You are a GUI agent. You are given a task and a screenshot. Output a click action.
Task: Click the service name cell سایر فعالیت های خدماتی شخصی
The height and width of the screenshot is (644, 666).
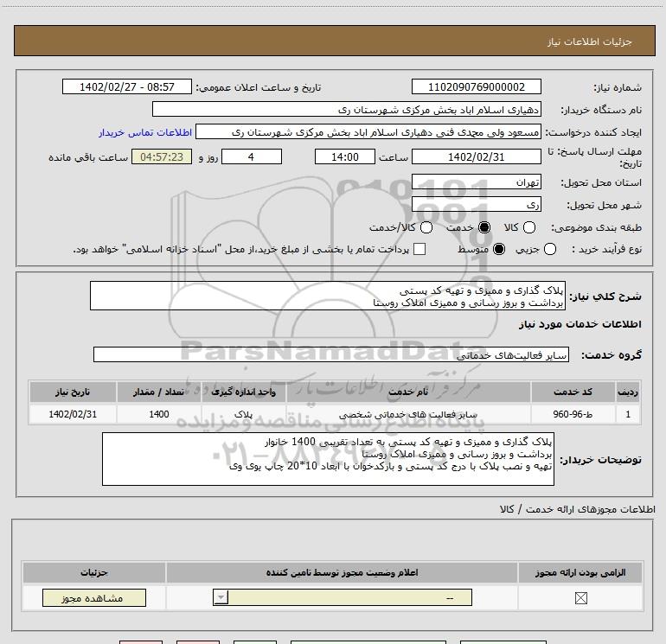408,414
